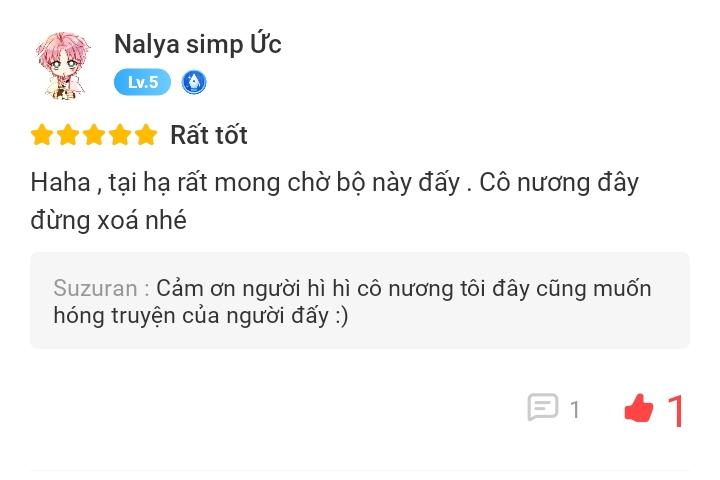Toggle the red thumbs-up like icon
Viewport: 720px width, 480px height.
[638, 408]
